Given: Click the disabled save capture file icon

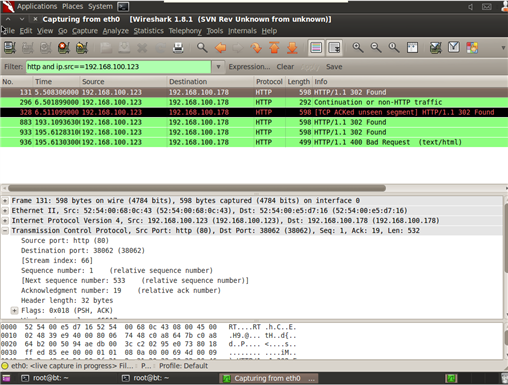Looking at the screenshot, I should click(x=124, y=48).
